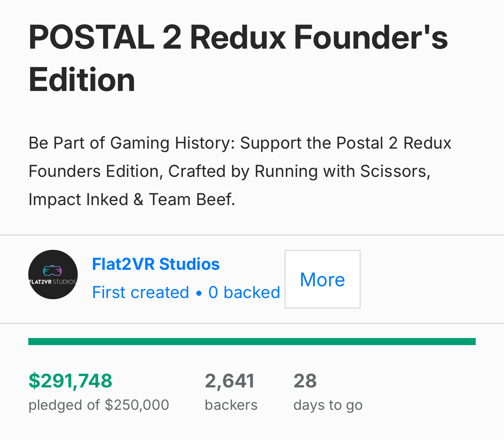The width and height of the screenshot is (504, 440).
Task: Click the "Be Part of Gaming History" description line
Action: point(239,143)
